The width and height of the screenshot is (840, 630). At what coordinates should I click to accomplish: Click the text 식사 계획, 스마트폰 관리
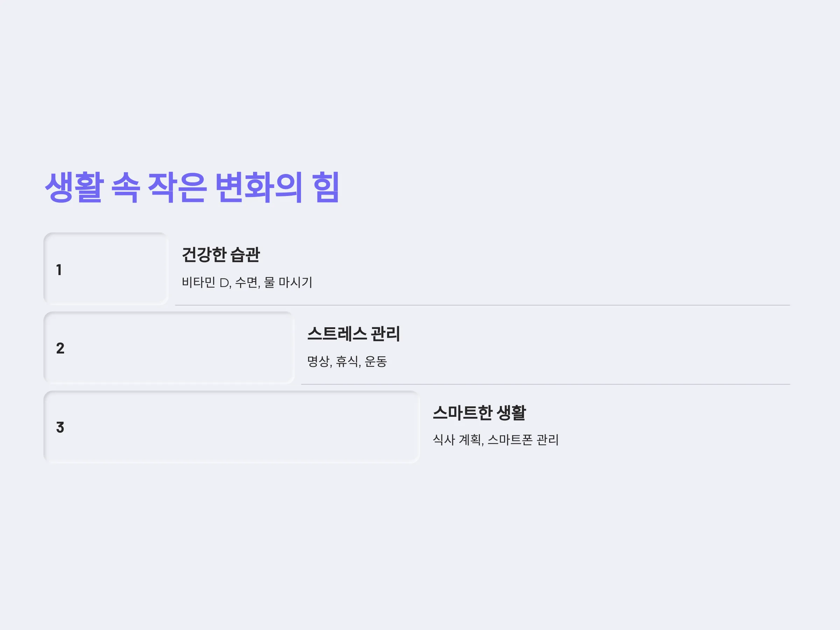496,440
